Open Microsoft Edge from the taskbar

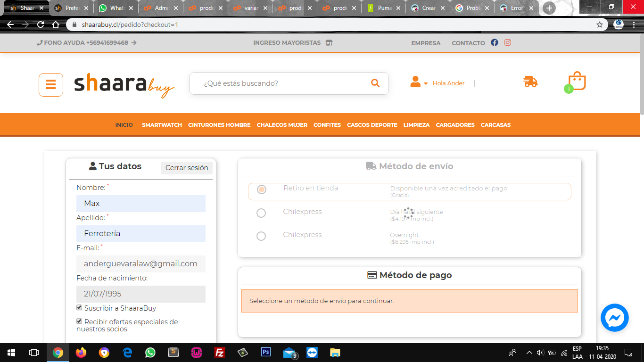127,353
